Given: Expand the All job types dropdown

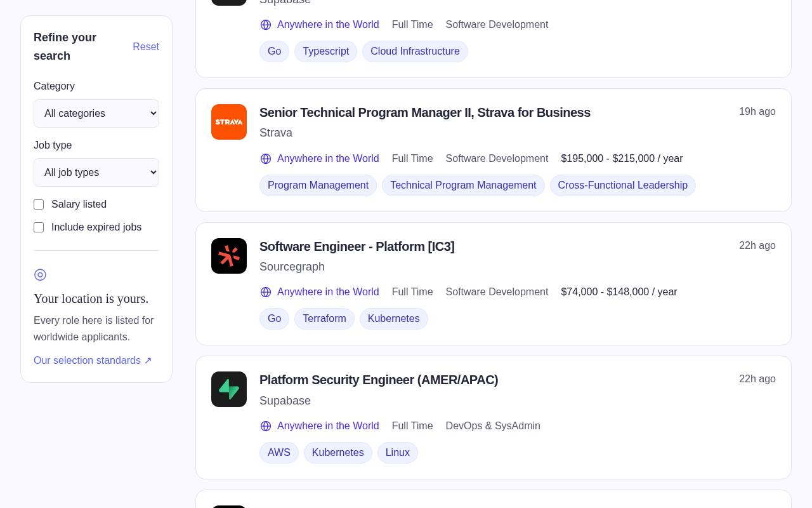Looking at the screenshot, I should click(96, 172).
